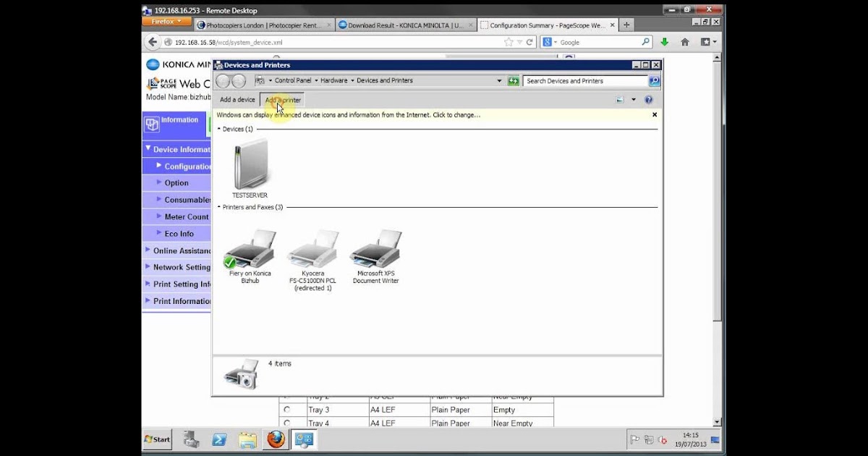Image resolution: width=868 pixels, height=456 pixels.
Task: Click the Firefox page vertical scrollbar
Action: tap(717, 239)
